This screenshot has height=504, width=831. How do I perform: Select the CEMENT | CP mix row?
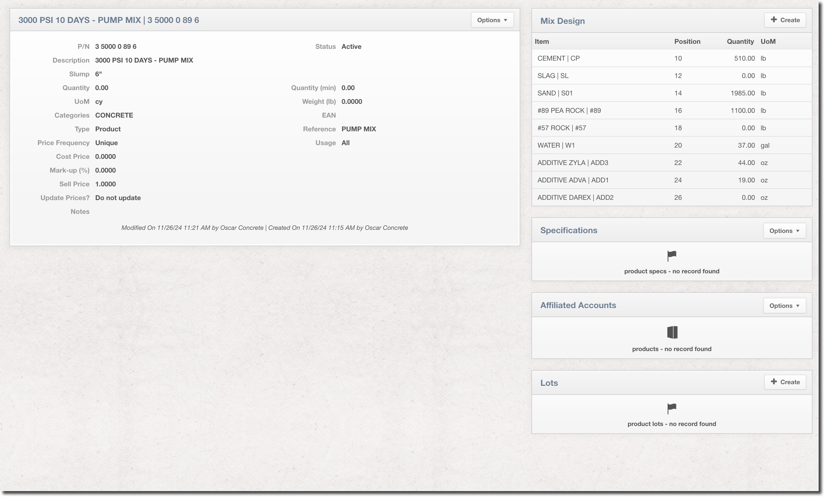558,58
